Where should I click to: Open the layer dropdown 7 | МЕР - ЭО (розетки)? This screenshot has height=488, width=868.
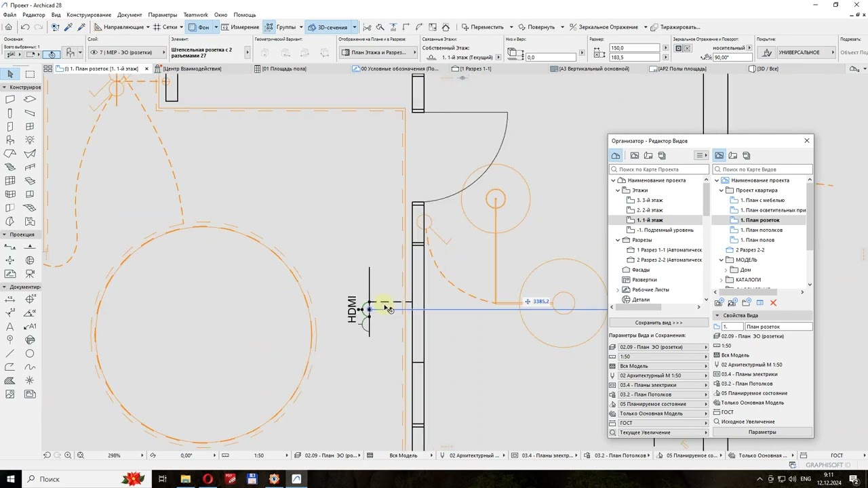tap(127, 52)
